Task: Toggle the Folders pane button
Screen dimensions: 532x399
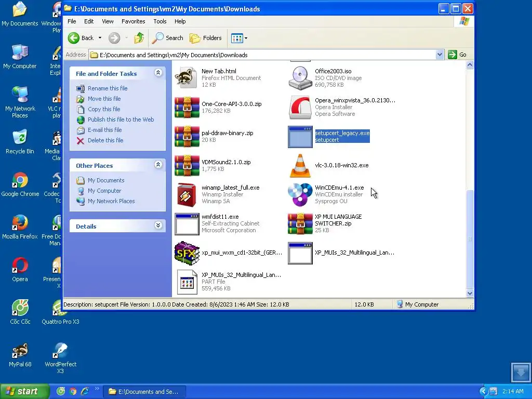Action: [206, 38]
